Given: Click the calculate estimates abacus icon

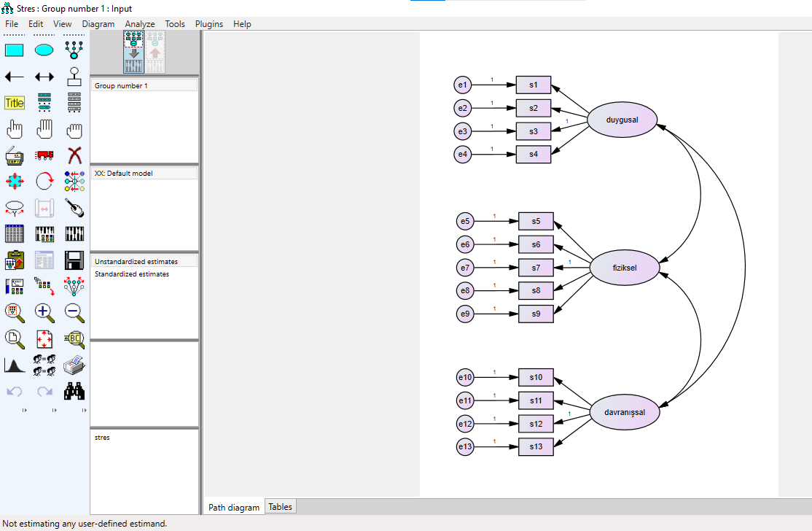Looking at the screenshot, I should click(44, 233).
